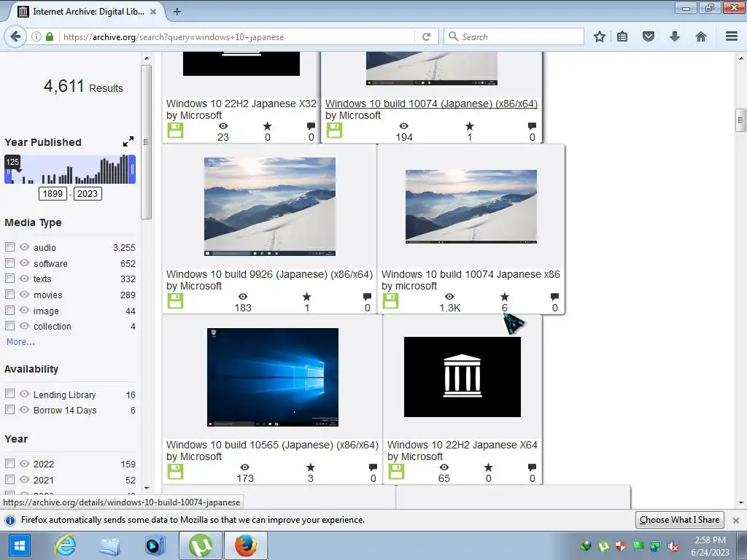The height and width of the screenshot is (560, 747).
Task: Open the Downloads arrow icon
Action: click(x=675, y=36)
